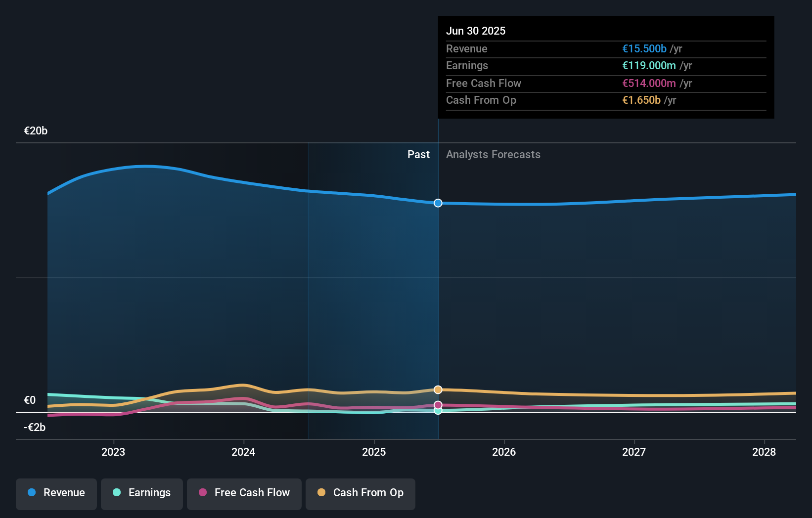Image resolution: width=812 pixels, height=518 pixels.
Task: Click the orange Cash From Op legend dot
Action: pyautogui.click(x=322, y=492)
